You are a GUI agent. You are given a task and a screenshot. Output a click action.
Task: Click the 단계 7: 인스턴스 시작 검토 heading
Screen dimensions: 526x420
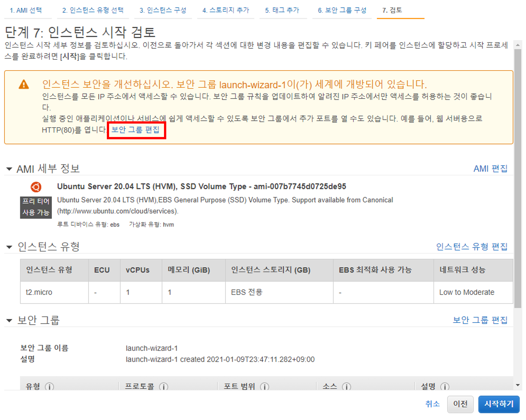tap(80, 32)
